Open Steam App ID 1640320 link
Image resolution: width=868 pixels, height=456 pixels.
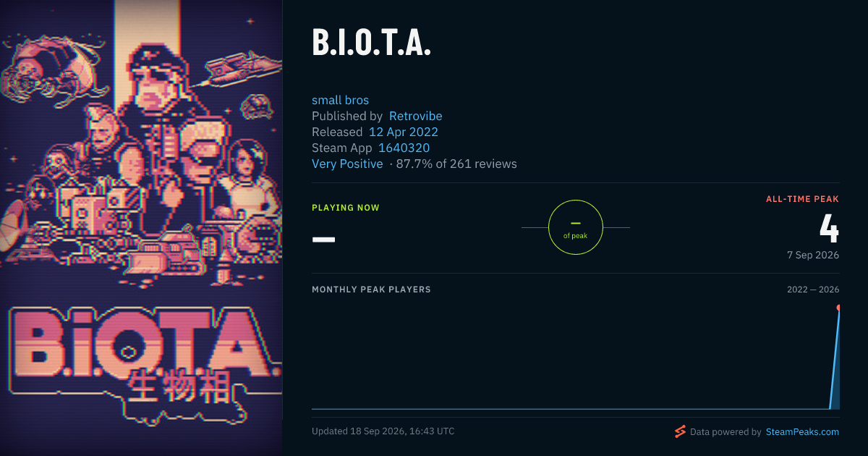coord(404,148)
